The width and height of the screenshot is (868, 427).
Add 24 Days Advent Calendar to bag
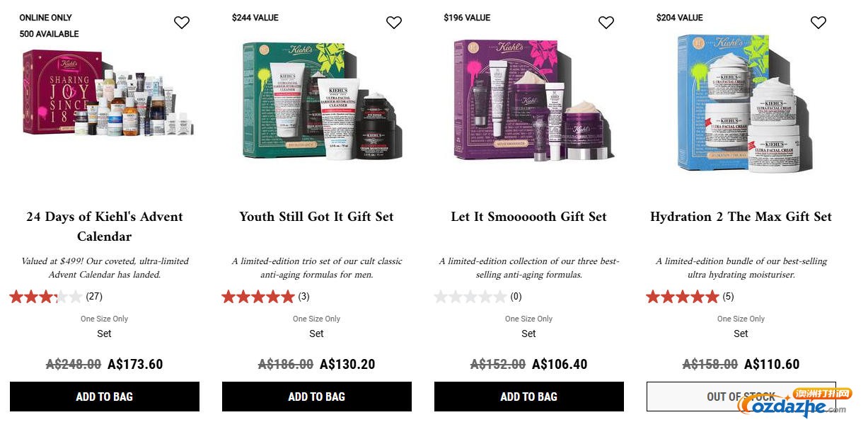click(x=105, y=397)
